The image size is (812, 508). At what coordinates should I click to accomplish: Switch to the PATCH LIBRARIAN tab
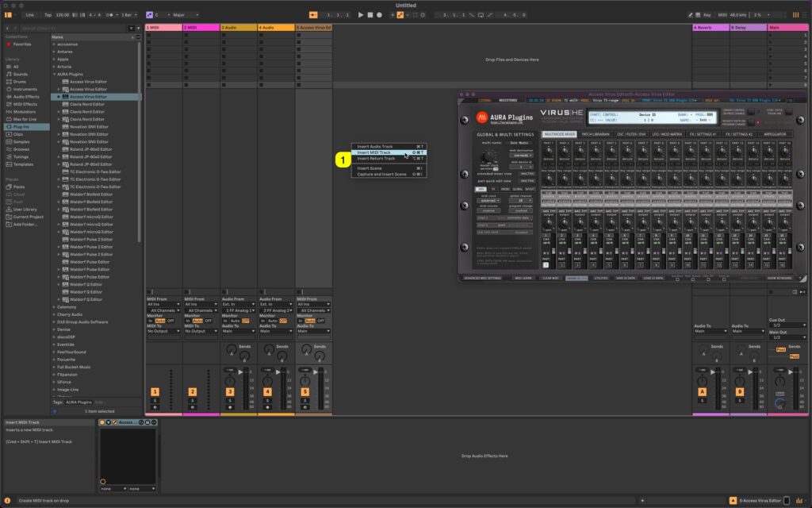[x=595, y=135]
